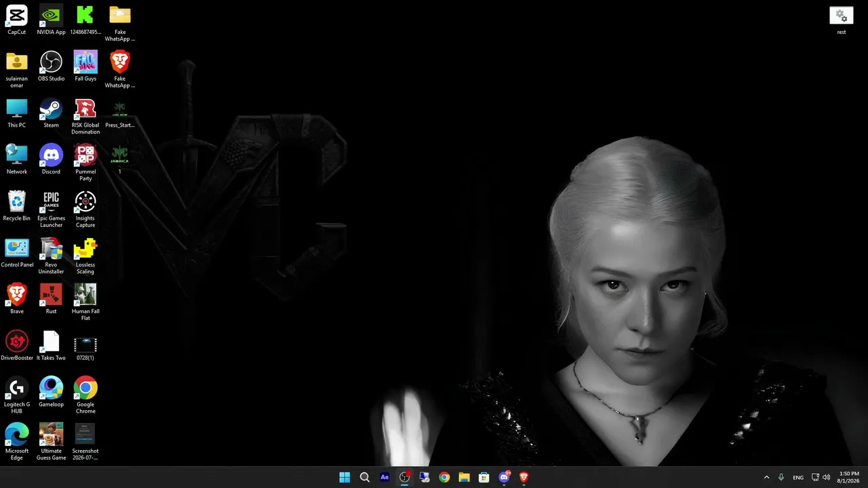The height and width of the screenshot is (488, 868).
Task: Select the Control Panel desktop icon
Action: point(17,253)
